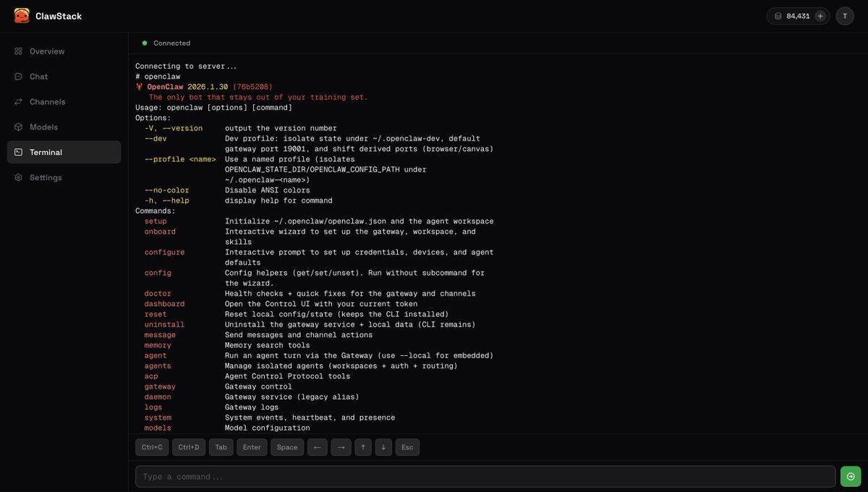The image size is (868, 492).
Task: Click the 'onboard' command text
Action: click(160, 232)
